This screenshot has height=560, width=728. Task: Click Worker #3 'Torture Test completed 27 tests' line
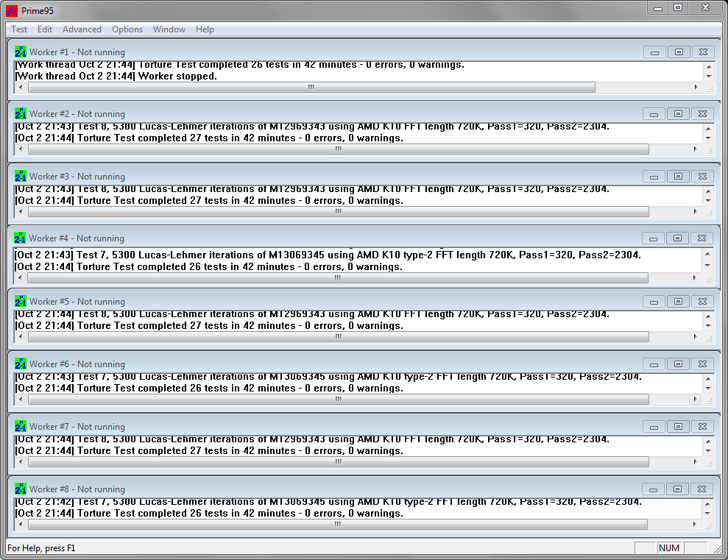pos(209,200)
